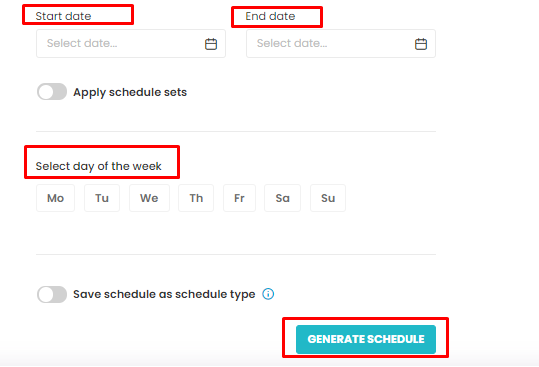
Task: Open the End date calendar icon
Action: tap(421, 44)
